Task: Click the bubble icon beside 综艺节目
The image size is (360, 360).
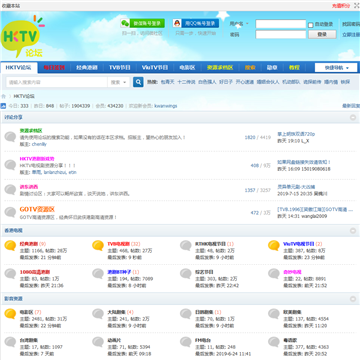Action: [x=186, y=274]
